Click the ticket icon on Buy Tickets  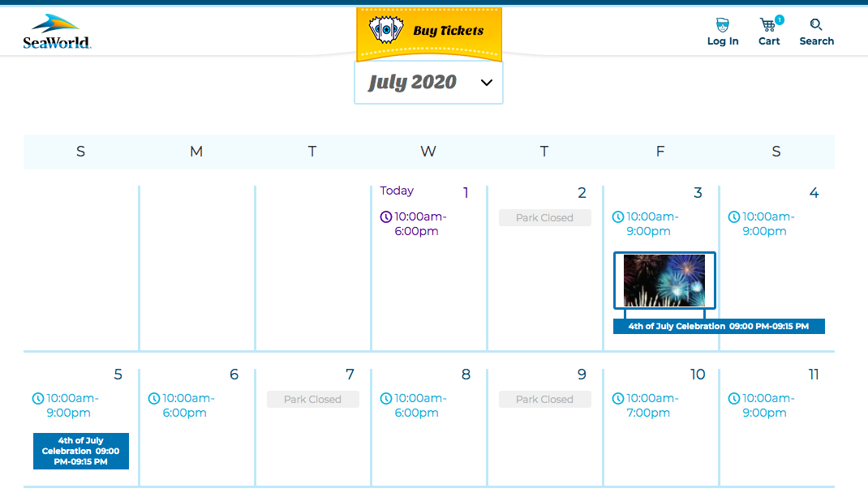[x=386, y=31]
